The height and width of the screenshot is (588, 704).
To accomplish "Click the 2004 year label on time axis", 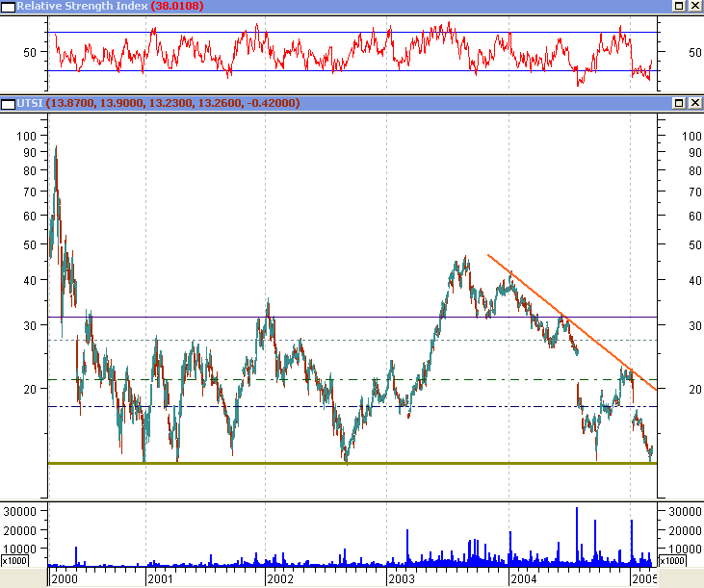I will pyautogui.click(x=524, y=578).
